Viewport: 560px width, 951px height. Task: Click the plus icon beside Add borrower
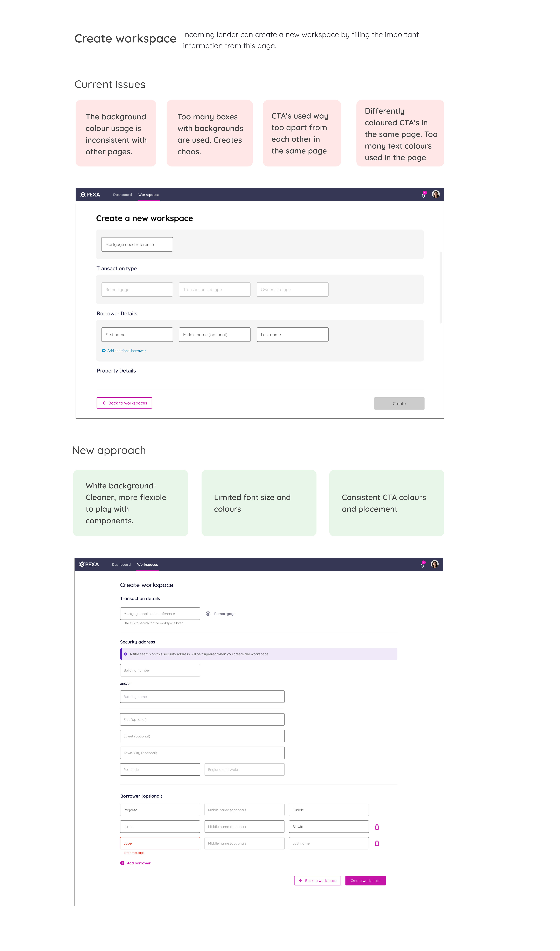coord(122,863)
